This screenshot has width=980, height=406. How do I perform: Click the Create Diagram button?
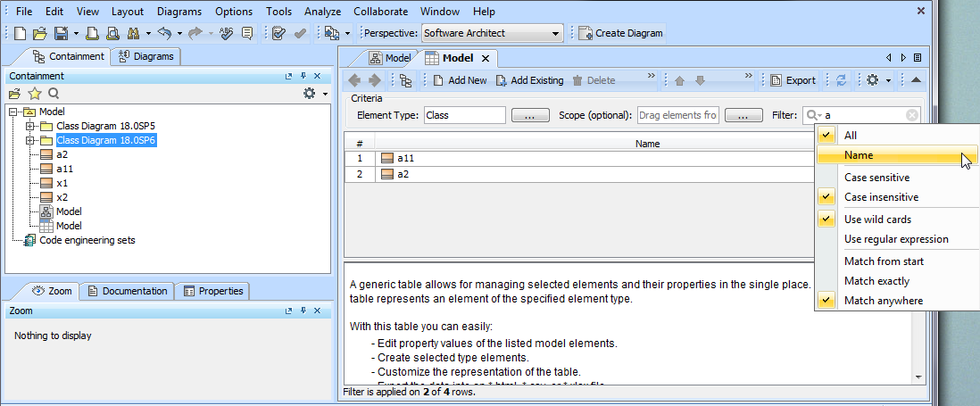click(x=620, y=33)
